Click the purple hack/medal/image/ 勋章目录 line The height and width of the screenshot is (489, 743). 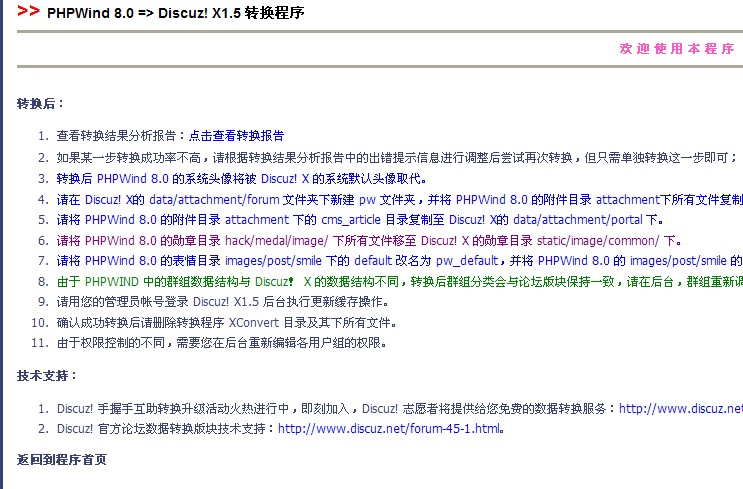click(369, 241)
